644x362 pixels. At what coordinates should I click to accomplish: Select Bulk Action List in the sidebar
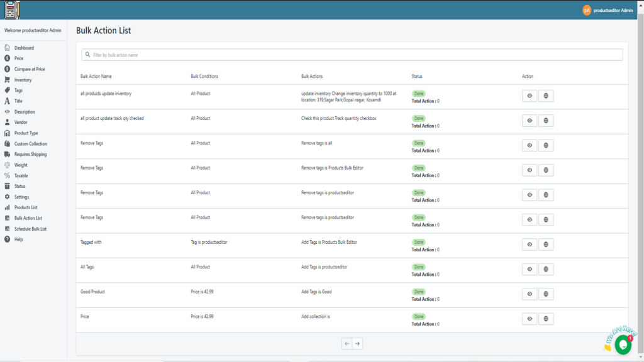[x=28, y=218]
